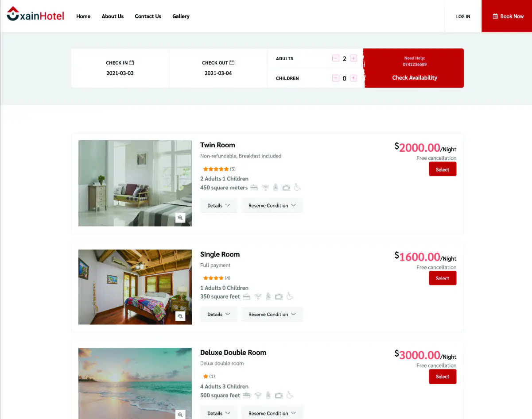Open zoom icon on Deluxe Double Room photo
This screenshot has height=419, width=532.
click(x=180, y=415)
